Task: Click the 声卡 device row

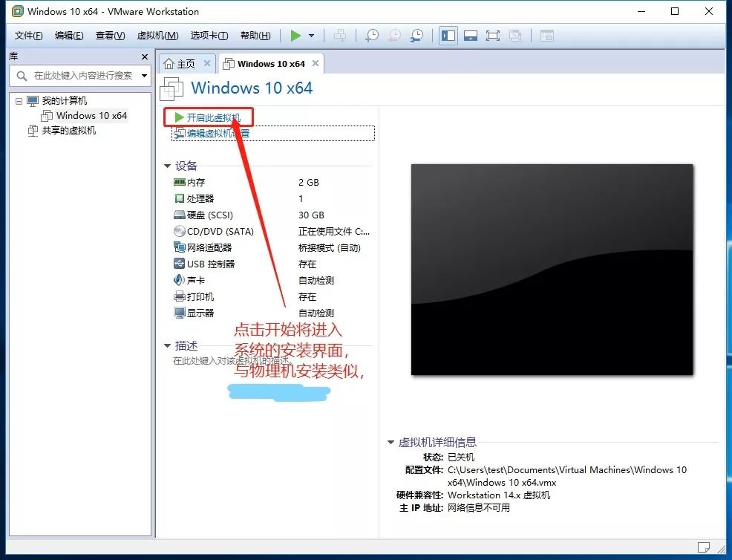Action: [x=272, y=280]
